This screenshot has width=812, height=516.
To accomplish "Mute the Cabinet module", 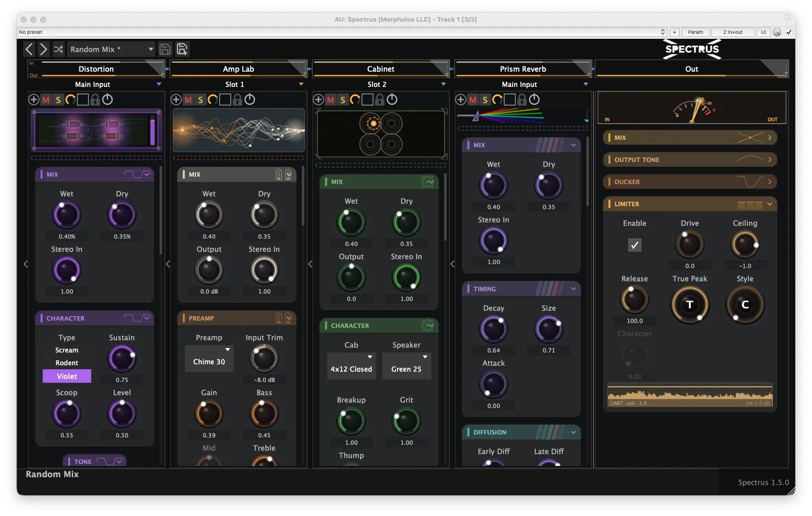I will 331,100.
